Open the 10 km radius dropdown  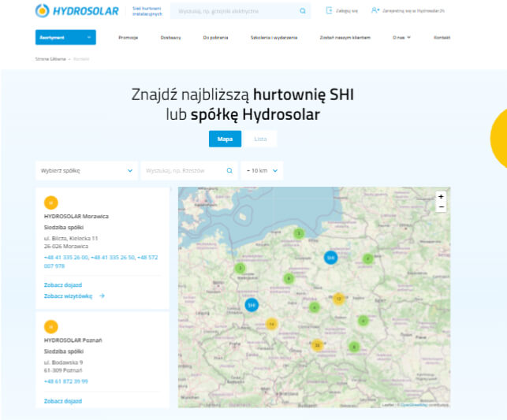[x=262, y=170]
